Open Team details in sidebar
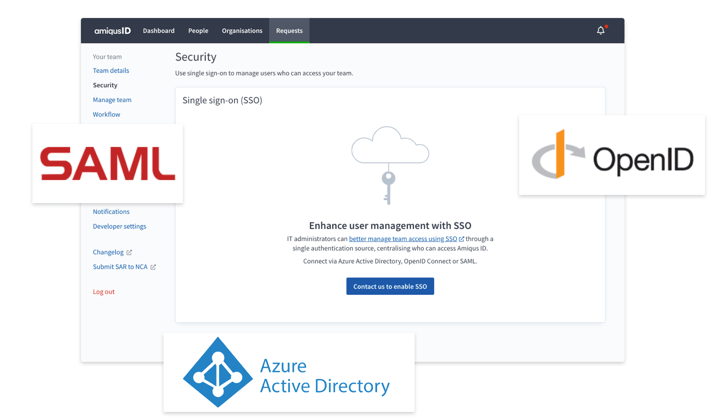This screenshot has height=420, width=720. click(111, 71)
